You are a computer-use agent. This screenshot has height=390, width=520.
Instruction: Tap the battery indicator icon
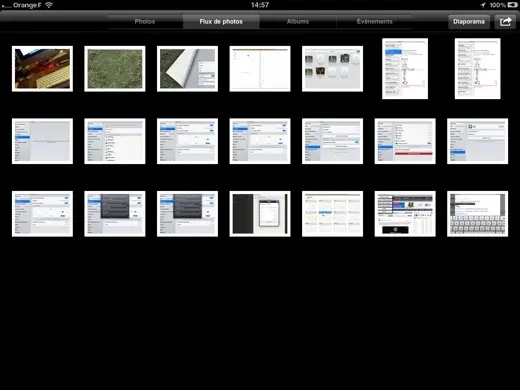(x=512, y=5)
